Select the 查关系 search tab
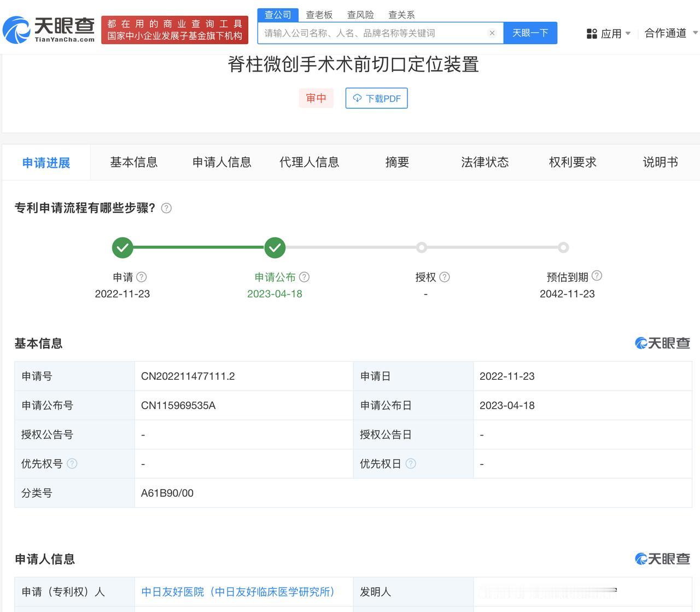 pos(401,15)
